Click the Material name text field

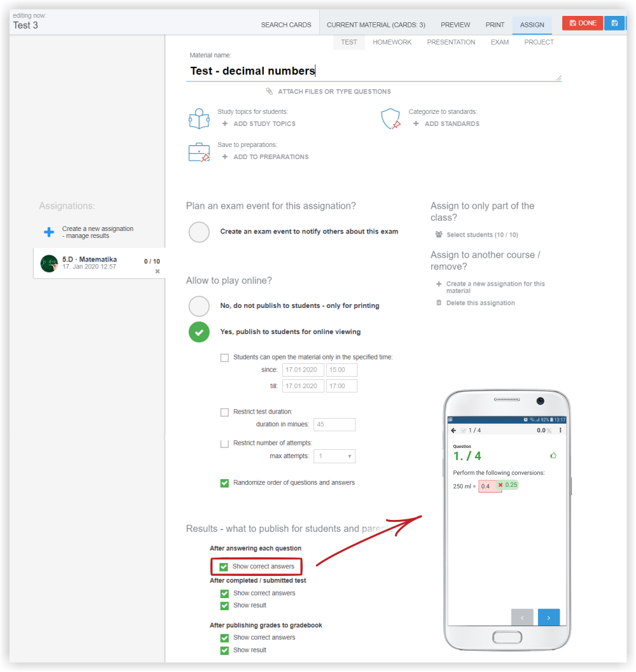[373, 71]
